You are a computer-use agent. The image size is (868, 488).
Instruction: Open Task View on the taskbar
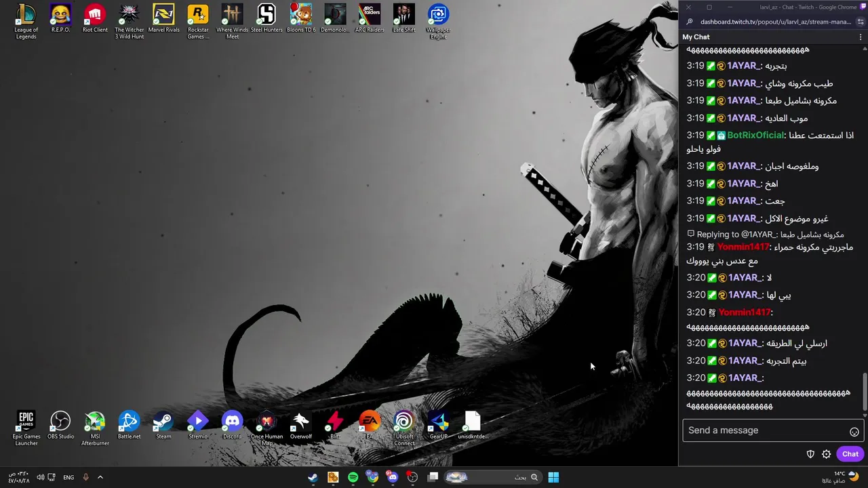point(433,477)
